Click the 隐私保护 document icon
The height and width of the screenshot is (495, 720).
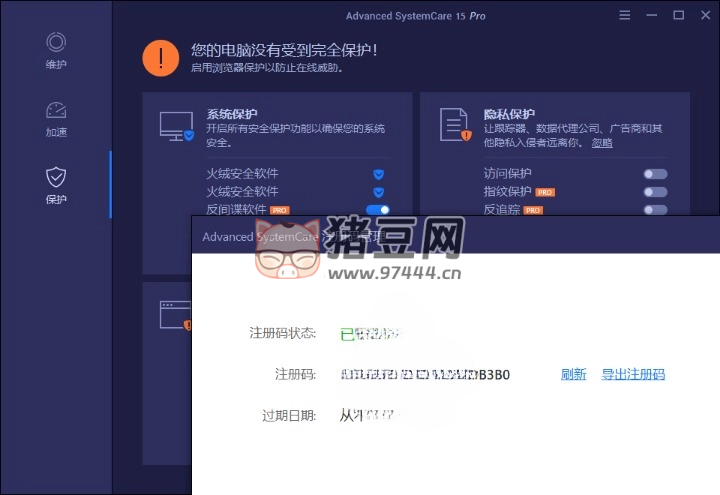pos(455,125)
